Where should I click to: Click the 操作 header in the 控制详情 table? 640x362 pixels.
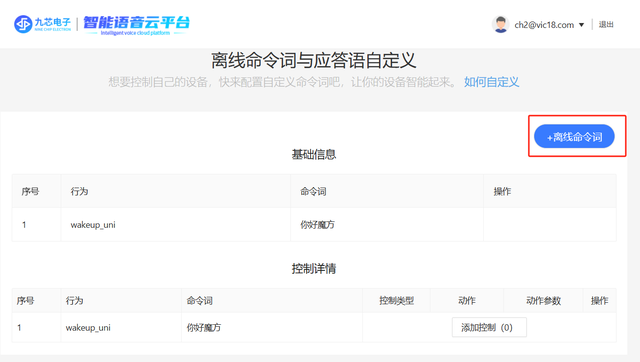(600, 301)
